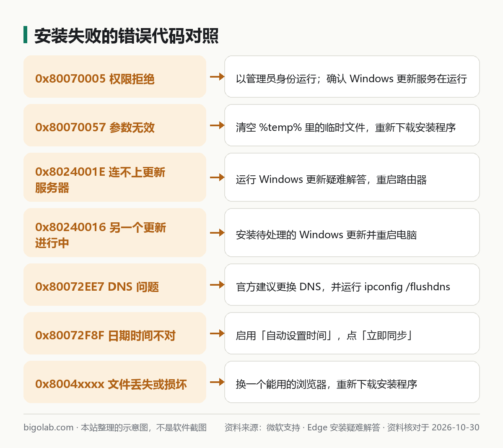Click the 以管理员身份运行 solution box
The height and width of the screenshot is (448, 503).
(352, 77)
